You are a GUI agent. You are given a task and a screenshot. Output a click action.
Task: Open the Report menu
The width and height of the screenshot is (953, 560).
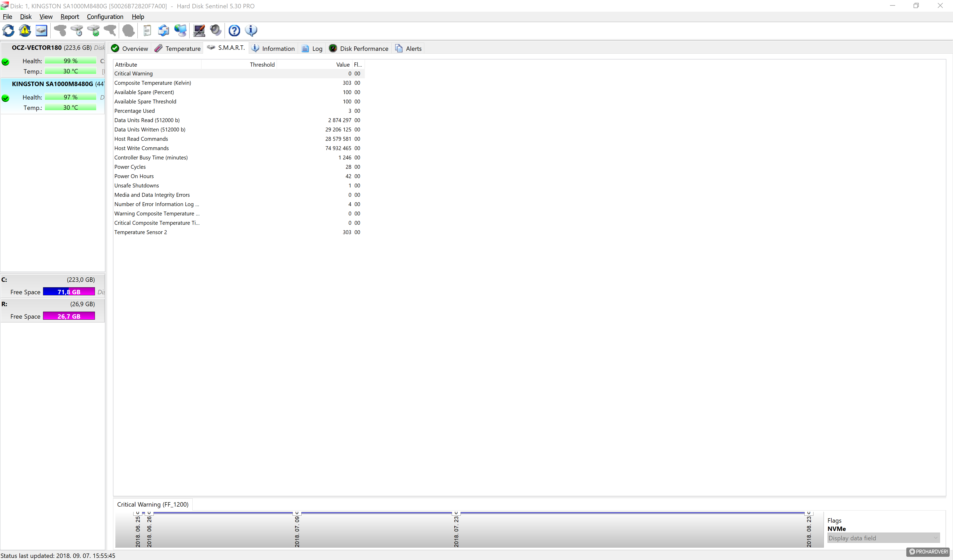(69, 17)
